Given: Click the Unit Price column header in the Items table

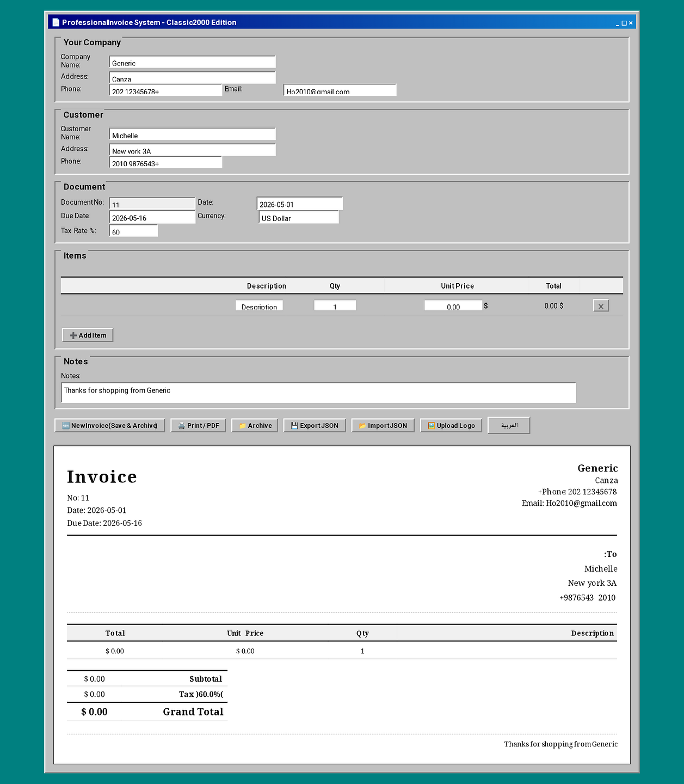Looking at the screenshot, I should [457, 286].
